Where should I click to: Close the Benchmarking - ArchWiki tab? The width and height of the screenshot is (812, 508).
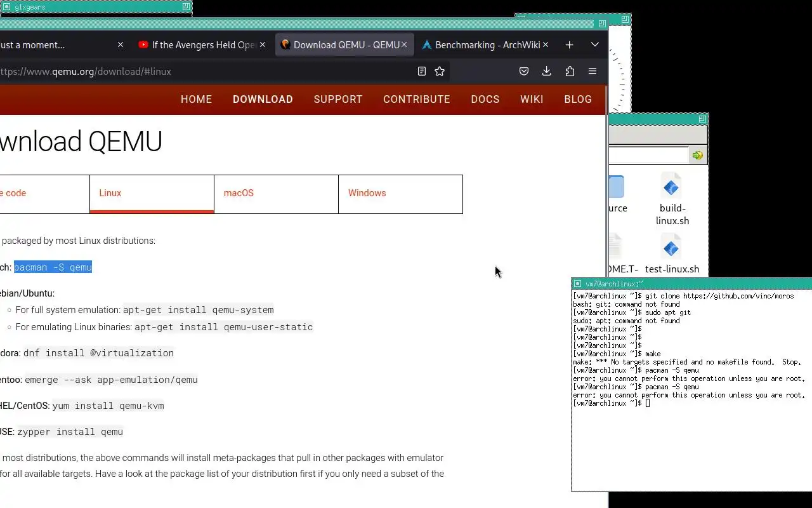coord(546,44)
